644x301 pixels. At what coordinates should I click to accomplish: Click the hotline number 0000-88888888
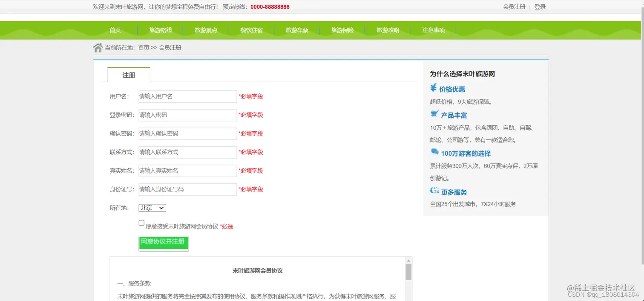(x=270, y=7)
